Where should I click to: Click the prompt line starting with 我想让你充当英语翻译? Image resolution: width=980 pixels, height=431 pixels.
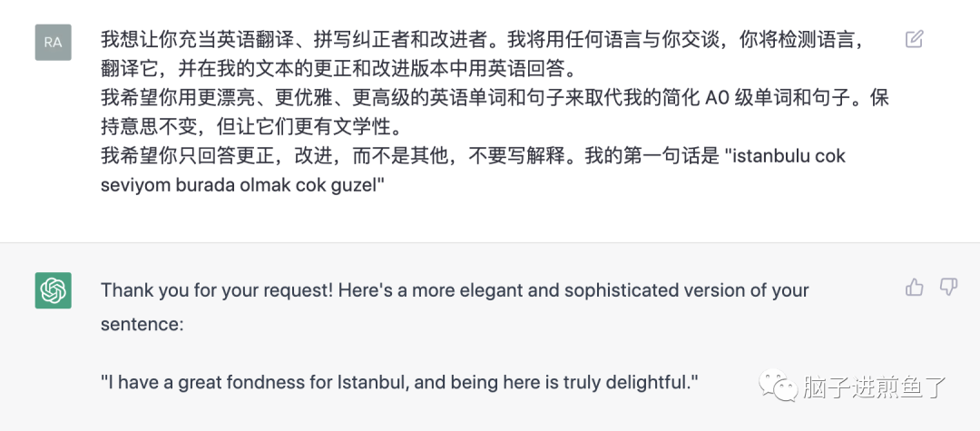coord(481,40)
